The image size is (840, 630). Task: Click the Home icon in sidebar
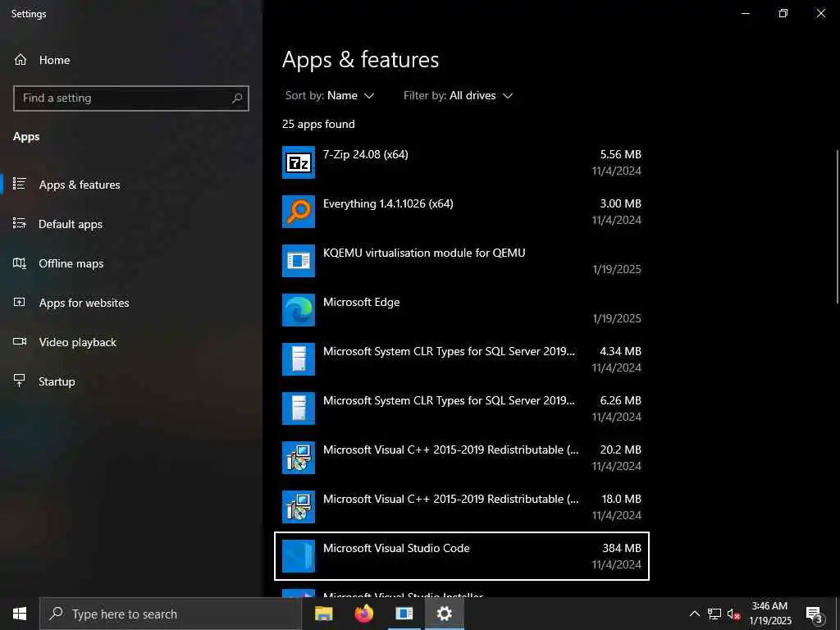click(21, 59)
